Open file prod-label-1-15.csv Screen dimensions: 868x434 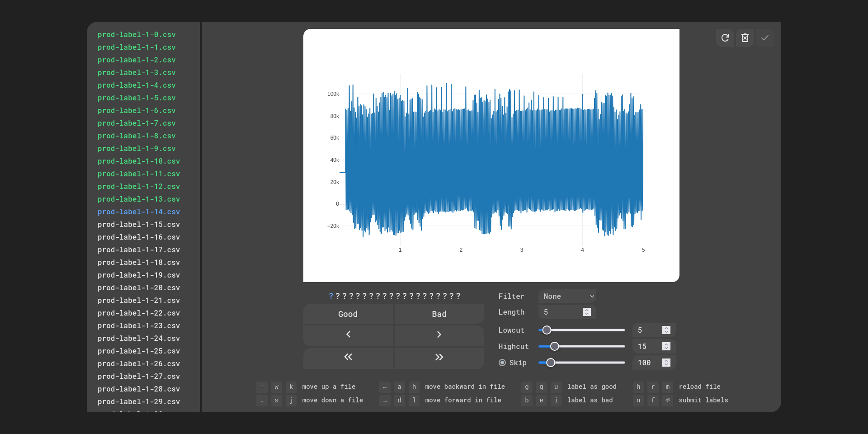(x=139, y=225)
